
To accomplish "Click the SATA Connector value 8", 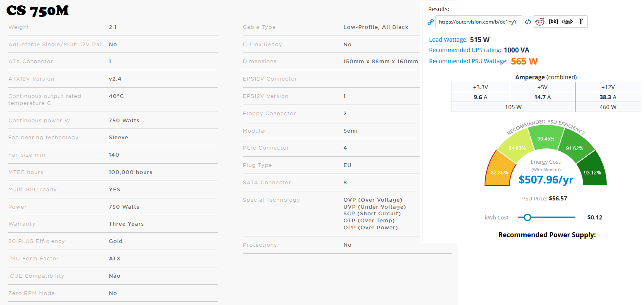I will pyautogui.click(x=345, y=182).
